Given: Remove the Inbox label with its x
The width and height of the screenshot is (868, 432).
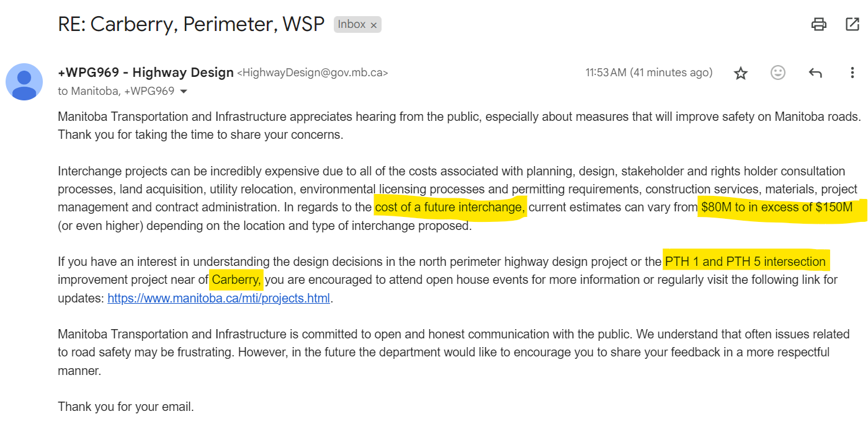Looking at the screenshot, I should (x=374, y=25).
